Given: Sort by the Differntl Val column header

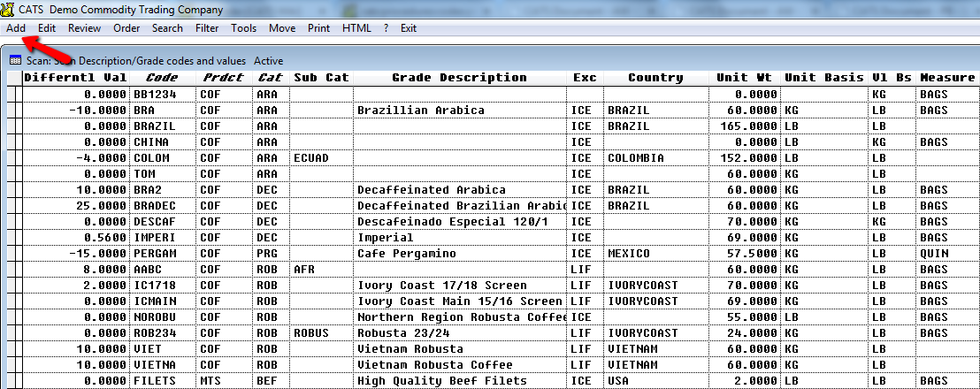Looking at the screenshot, I should pos(76,78).
